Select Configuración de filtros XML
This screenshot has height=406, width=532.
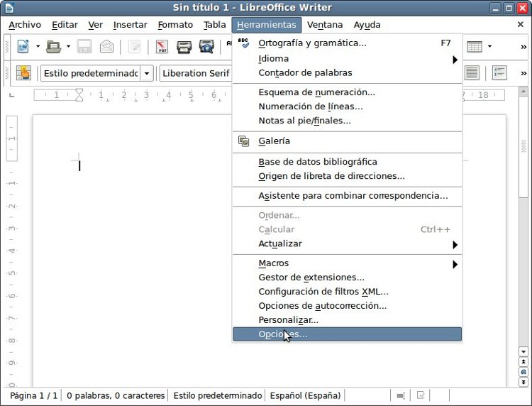(x=347, y=292)
